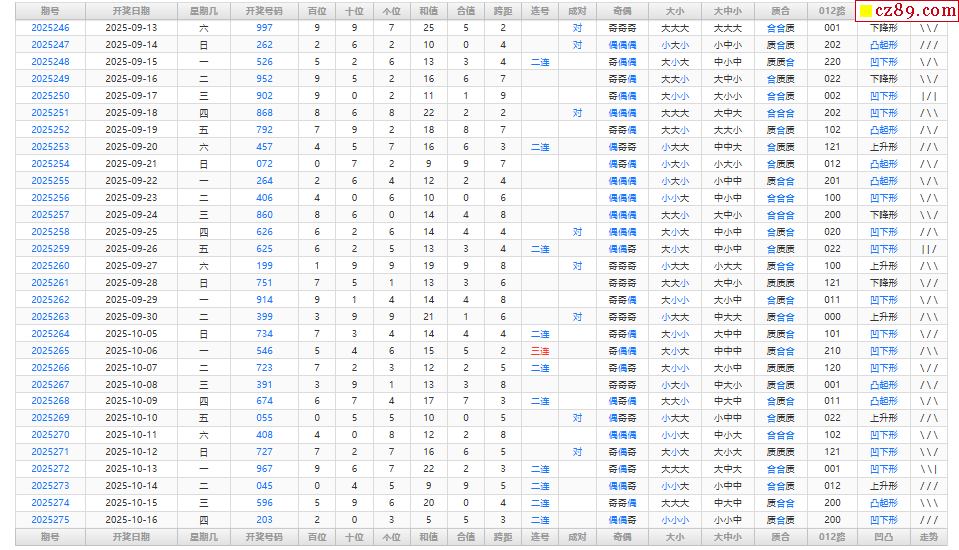Select the red 三连 cell

pyautogui.click(x=540, y=351)
